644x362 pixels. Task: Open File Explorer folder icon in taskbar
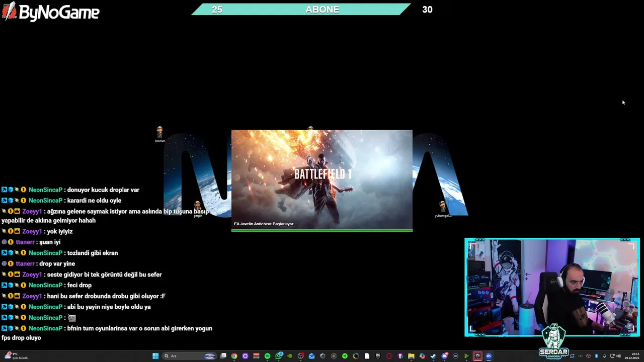[x=411, y=356]
